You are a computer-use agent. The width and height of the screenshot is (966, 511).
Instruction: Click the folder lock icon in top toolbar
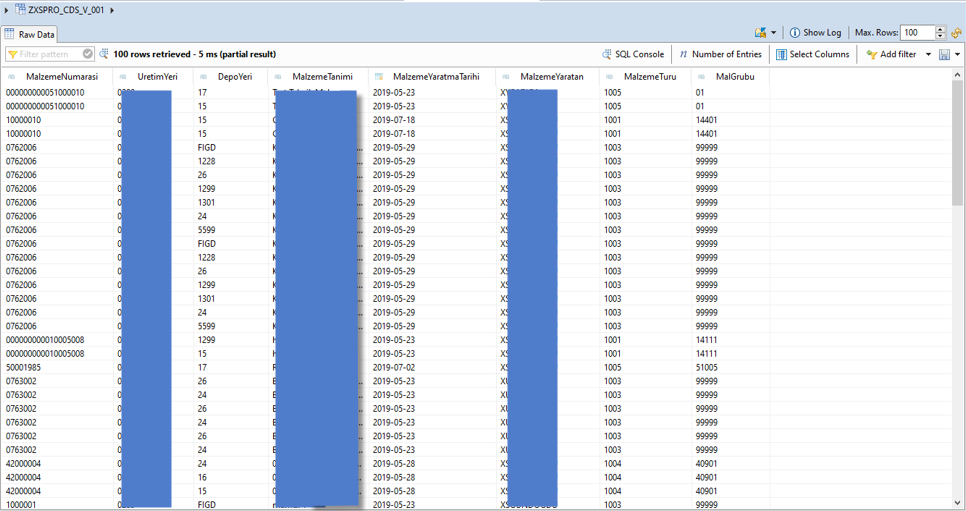[x=760, y=33]
